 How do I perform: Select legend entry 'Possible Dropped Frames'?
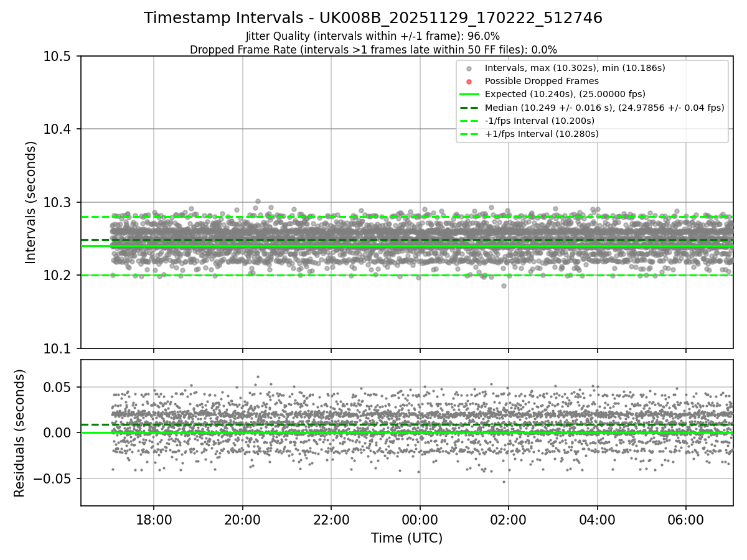(x=542, y=81)
